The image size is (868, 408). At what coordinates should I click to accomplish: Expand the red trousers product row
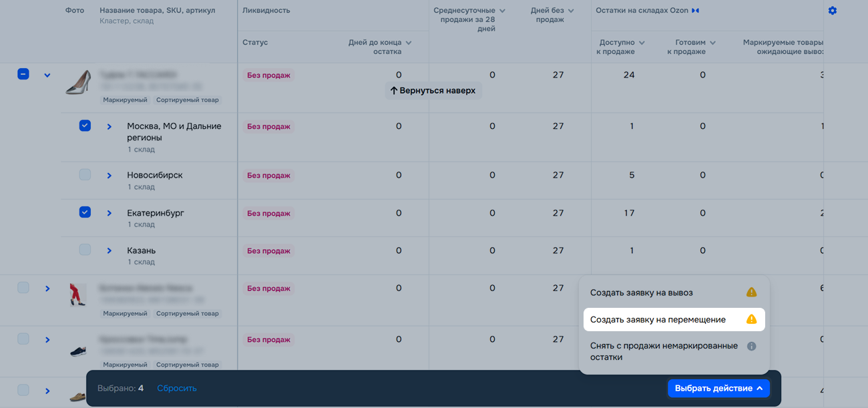point(47,288)
